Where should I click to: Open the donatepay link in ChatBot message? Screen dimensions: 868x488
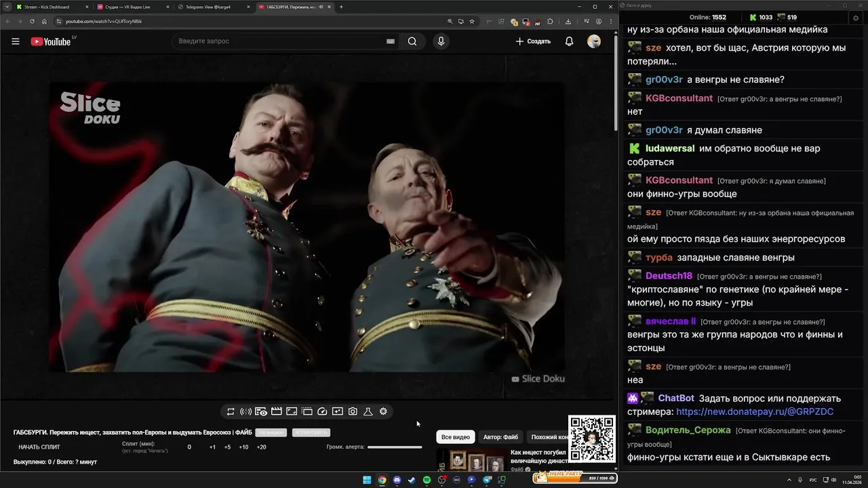point(755,411)
